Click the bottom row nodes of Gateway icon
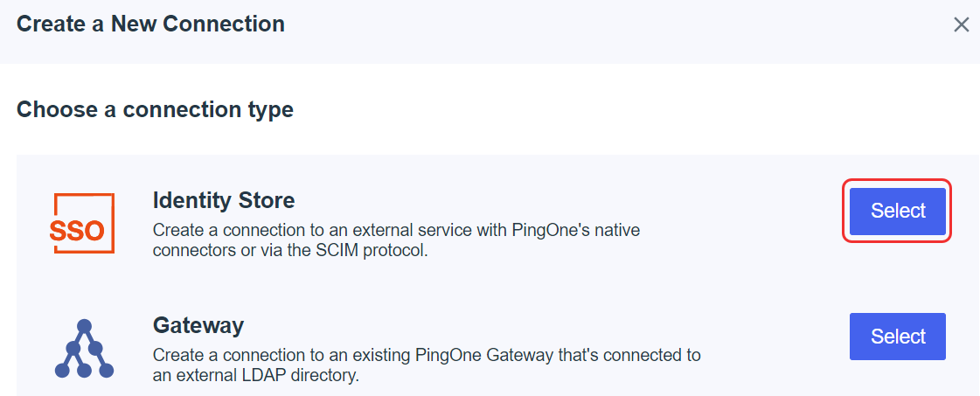The height and width of the screenshot is (396, 980). (x=85, y=371)
